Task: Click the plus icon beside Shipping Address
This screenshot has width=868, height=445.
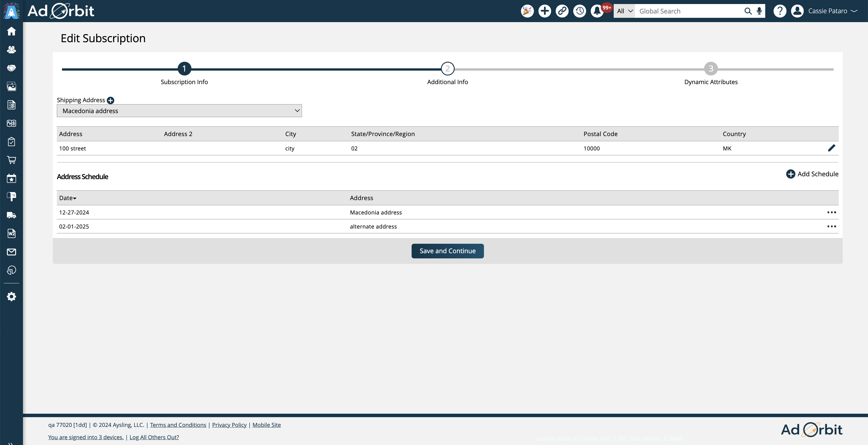Action: (x=111, y=100)
